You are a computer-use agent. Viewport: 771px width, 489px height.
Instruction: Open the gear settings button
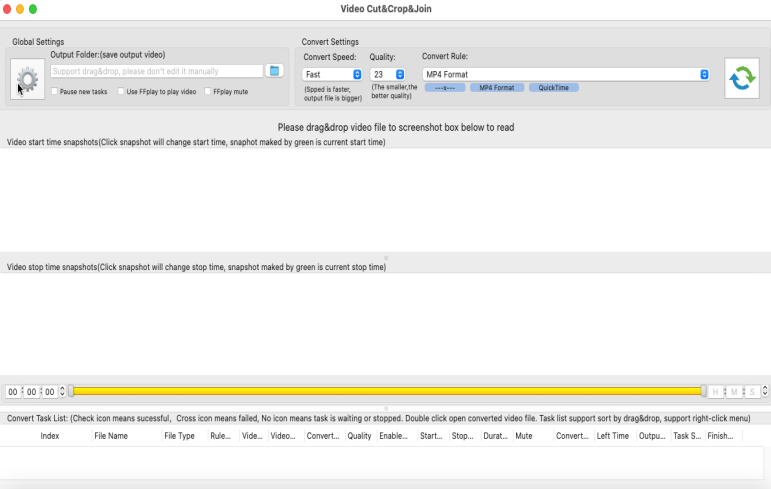pos(28,79)
